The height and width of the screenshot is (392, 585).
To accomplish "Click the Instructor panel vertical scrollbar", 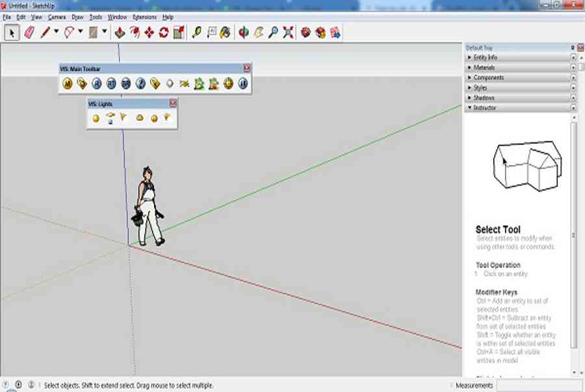I will (574, 235).
